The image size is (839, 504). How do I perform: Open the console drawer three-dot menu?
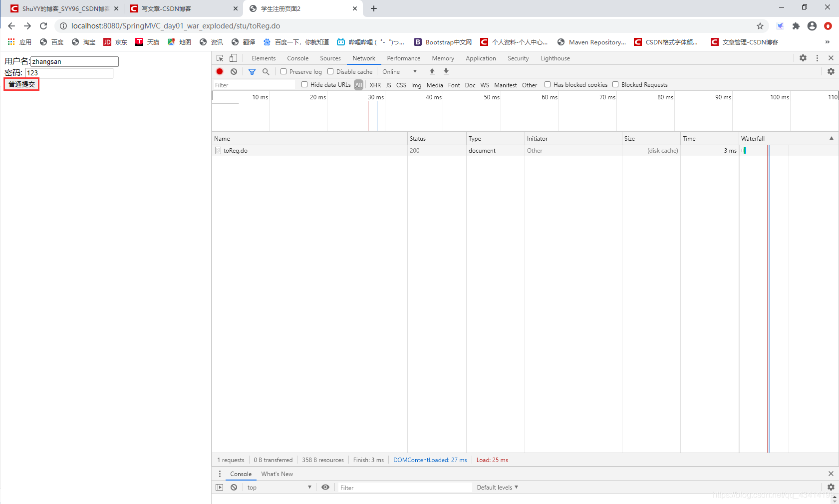click(220, 474)
